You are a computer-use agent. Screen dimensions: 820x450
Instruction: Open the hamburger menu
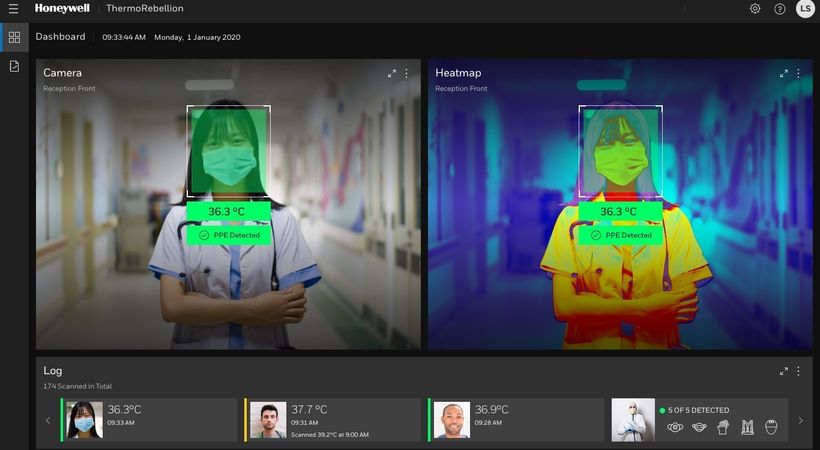[13, 9]
